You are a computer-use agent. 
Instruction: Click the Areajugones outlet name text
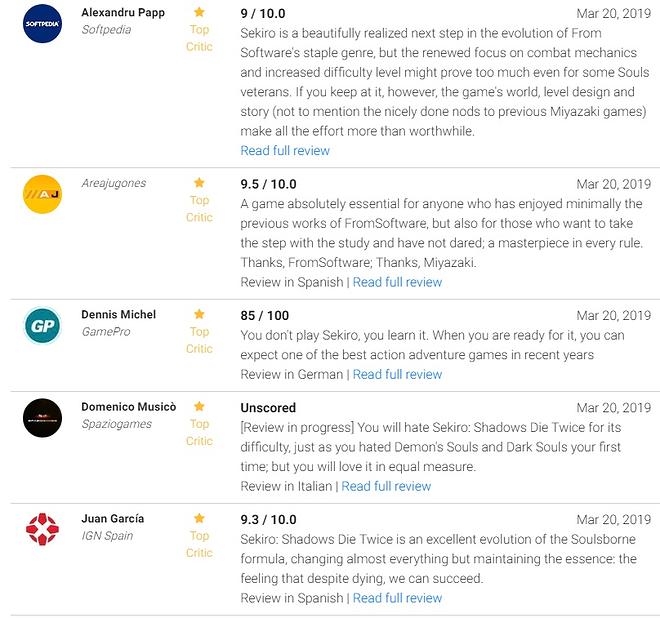click(113, 183)
